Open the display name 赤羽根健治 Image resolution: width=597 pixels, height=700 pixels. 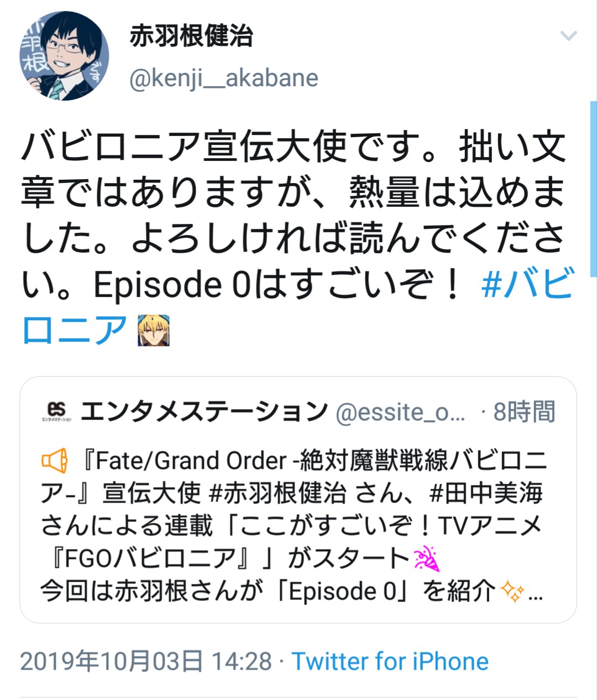click(x=191, y=36)
